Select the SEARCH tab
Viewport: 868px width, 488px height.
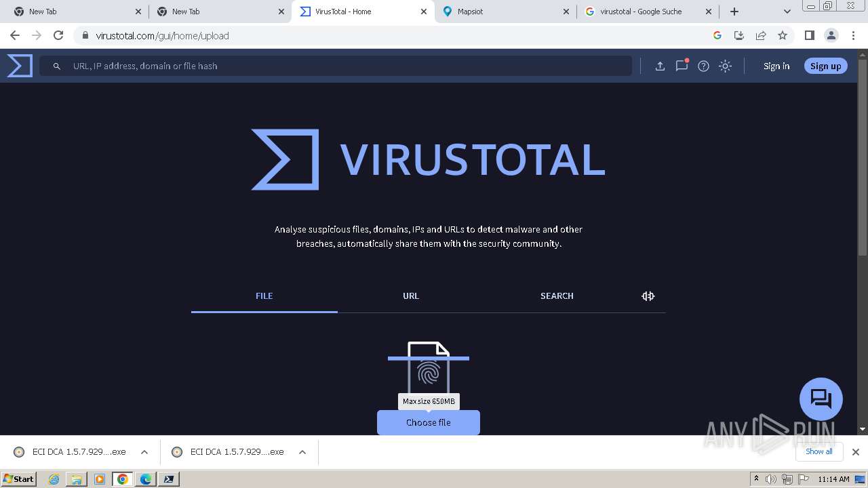tap(557, 296)
